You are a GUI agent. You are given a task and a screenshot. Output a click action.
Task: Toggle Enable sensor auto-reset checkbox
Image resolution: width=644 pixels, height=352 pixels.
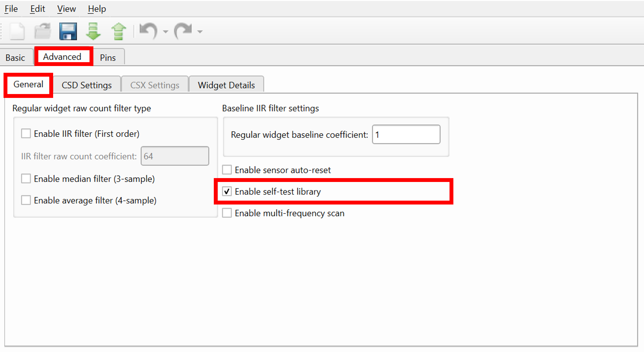[x=227, y=170]
